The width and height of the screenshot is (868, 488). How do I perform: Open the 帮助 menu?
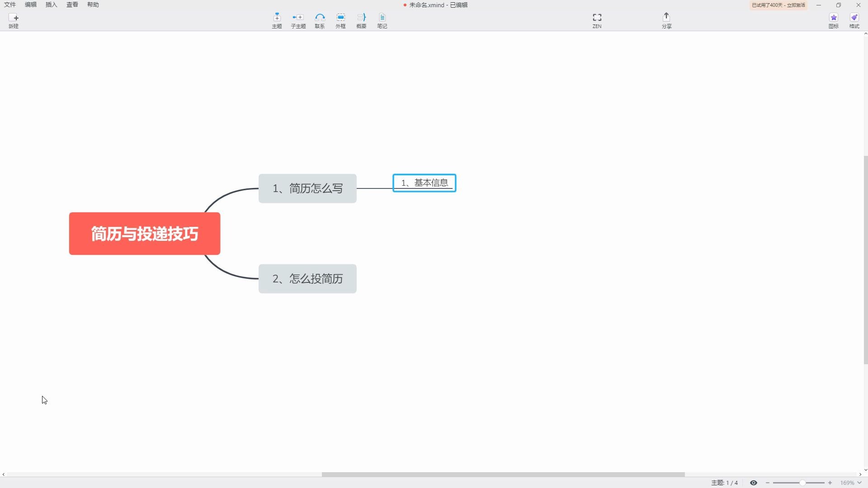(x=93, y=5)
